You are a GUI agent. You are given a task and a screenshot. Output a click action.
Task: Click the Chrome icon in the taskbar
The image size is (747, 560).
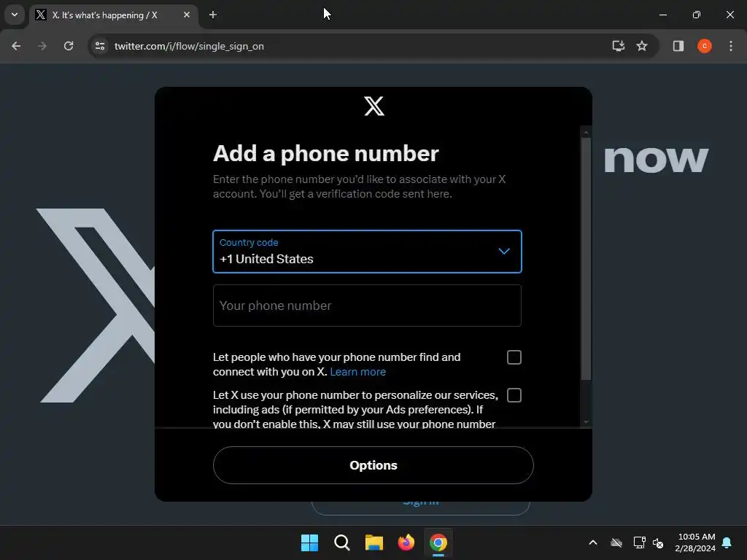[x=438, y=542]
